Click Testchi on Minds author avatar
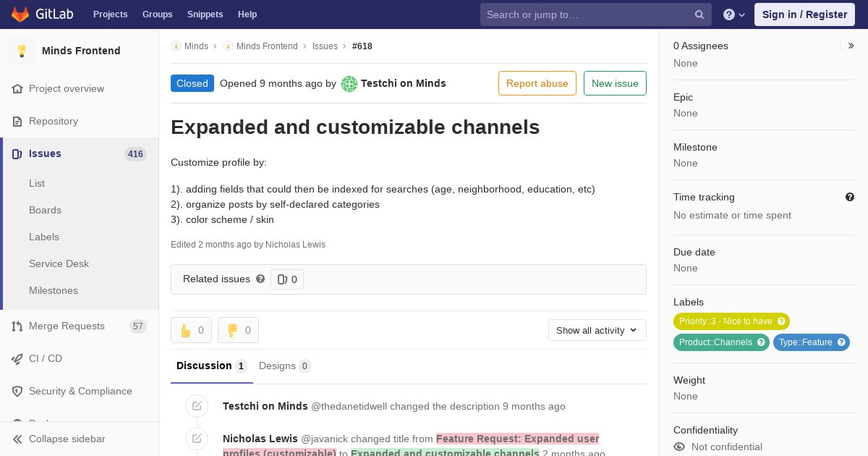Viewport: 868px width, 456px height. [349, 83]
